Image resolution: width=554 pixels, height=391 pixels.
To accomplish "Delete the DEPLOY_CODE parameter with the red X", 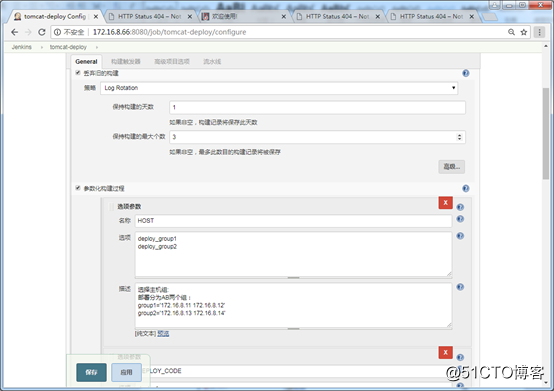I will coord(446,352).
